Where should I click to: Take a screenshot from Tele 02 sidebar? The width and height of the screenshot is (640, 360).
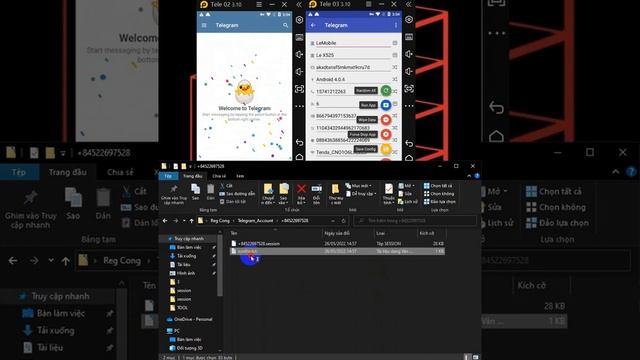pos(299,89)
